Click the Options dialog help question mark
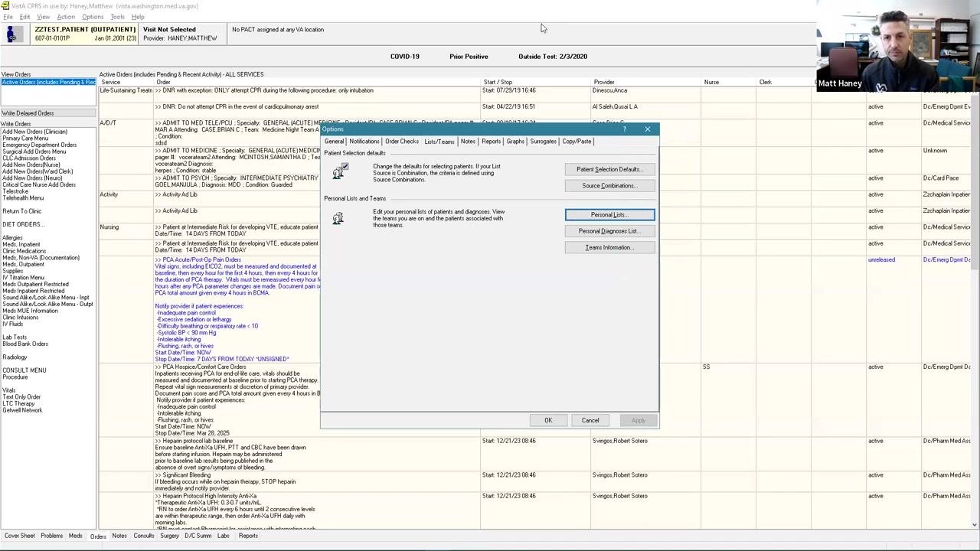 (x=625, y=129)
